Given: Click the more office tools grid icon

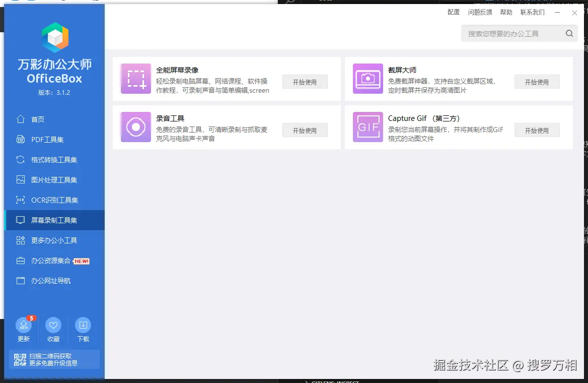Looking at the screenshot, I should pos(21,240).
